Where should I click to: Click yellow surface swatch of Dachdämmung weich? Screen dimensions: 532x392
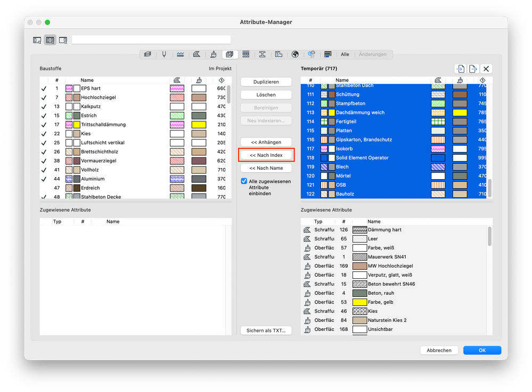(460, 112)
